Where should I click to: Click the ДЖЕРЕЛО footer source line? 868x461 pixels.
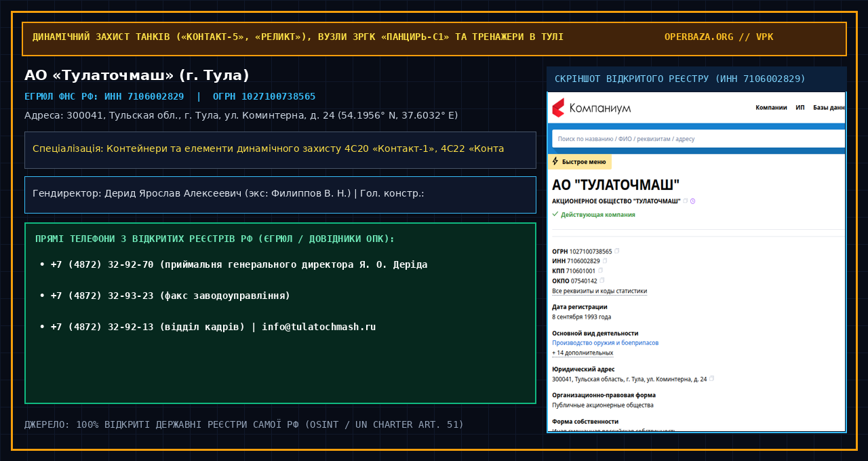coord(244,425)
